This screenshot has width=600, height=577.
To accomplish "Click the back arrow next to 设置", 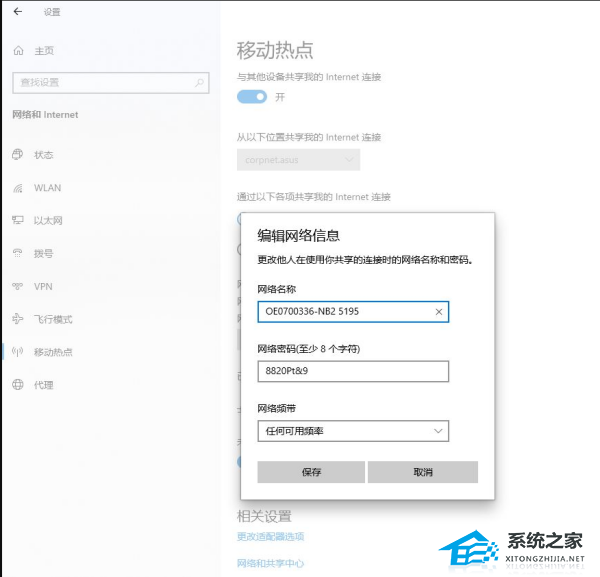I will (x=17, y=12).
